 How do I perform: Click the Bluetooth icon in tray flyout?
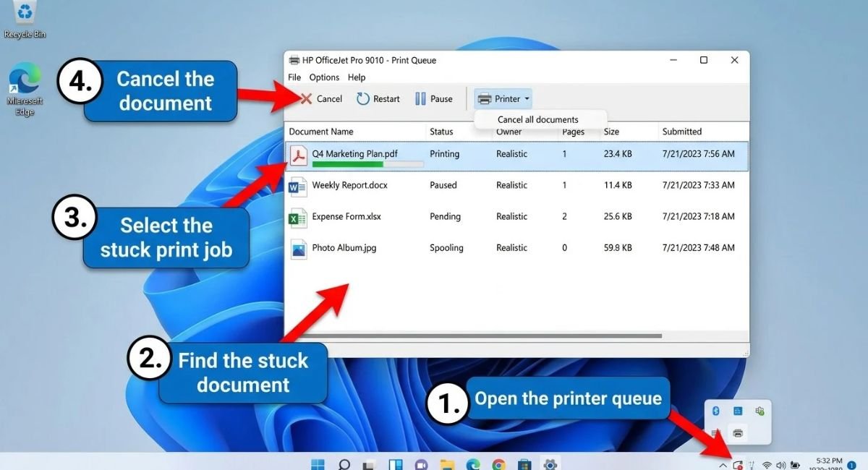[715, 411]
